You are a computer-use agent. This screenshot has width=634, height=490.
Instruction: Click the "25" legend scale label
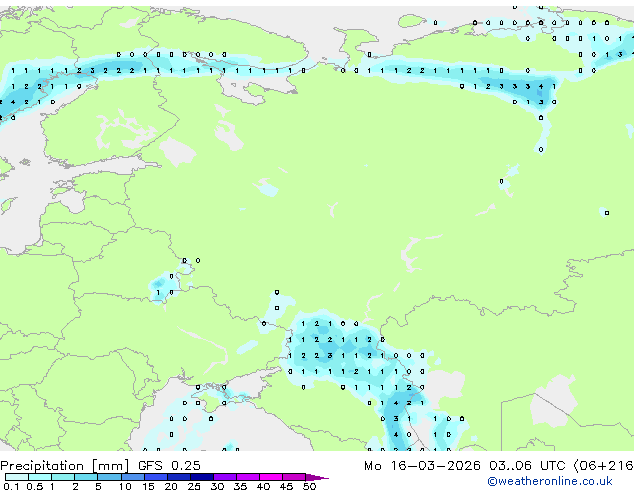click(x=194, y=486)
